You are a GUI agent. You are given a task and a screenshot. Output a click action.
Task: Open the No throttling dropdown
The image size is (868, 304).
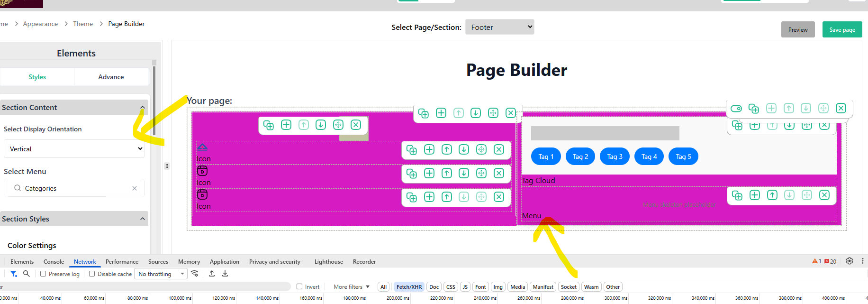[161, 274]
